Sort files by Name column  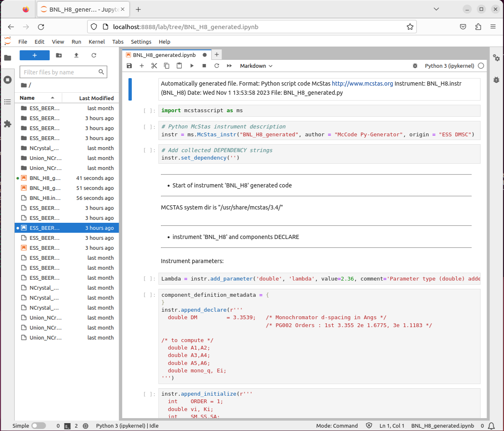tap(27, 98)
